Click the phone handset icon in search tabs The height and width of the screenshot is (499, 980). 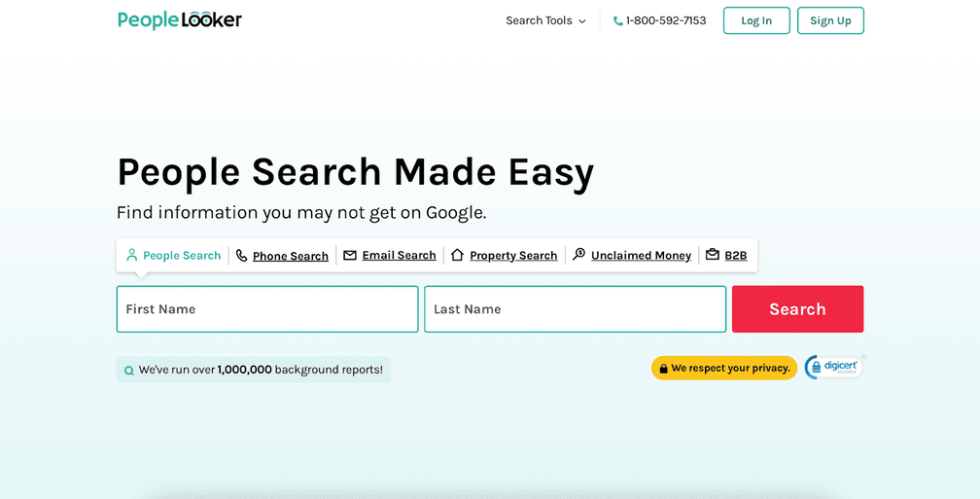pos(242,256)
